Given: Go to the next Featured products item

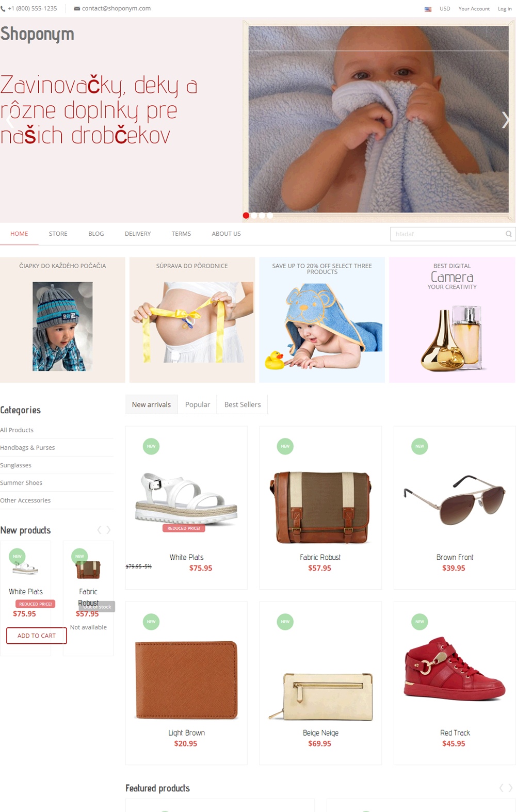Looking at the screenshot, I should [x=511, y=788].
